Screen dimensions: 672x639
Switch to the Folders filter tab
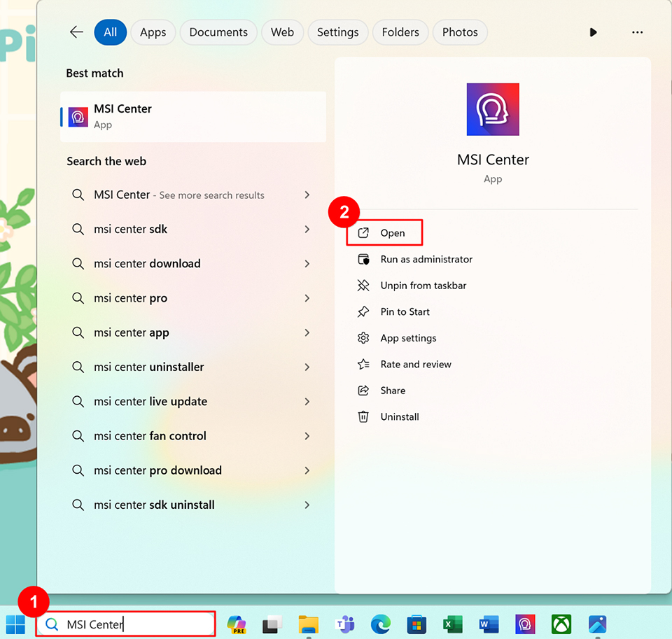[400, 32]
